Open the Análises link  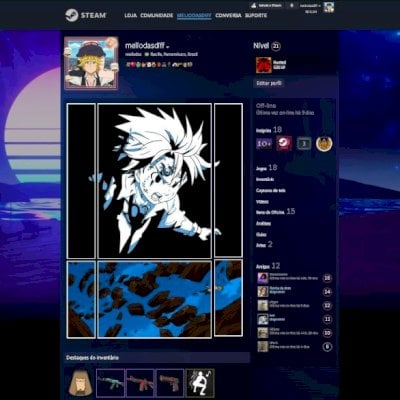click(263, 223)
